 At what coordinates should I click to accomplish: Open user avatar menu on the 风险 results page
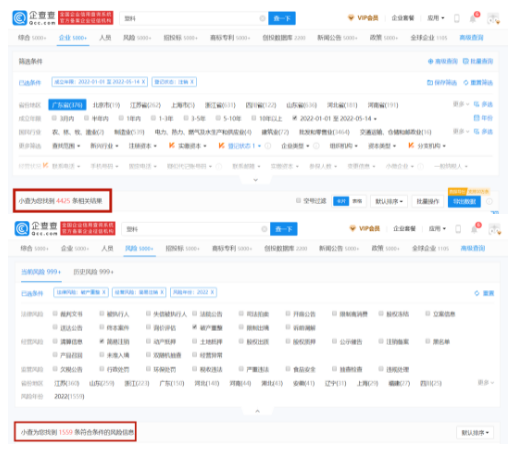coord(495,229)
